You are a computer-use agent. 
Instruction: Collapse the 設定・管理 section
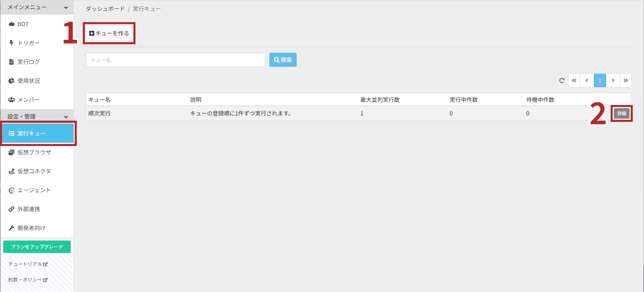click(x=66, y=117)
